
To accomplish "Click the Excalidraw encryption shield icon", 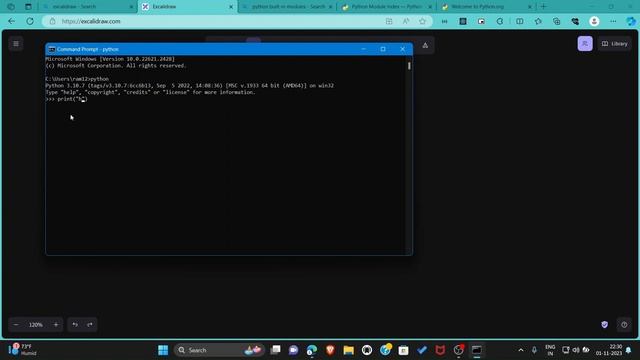I will coord(604,324).
